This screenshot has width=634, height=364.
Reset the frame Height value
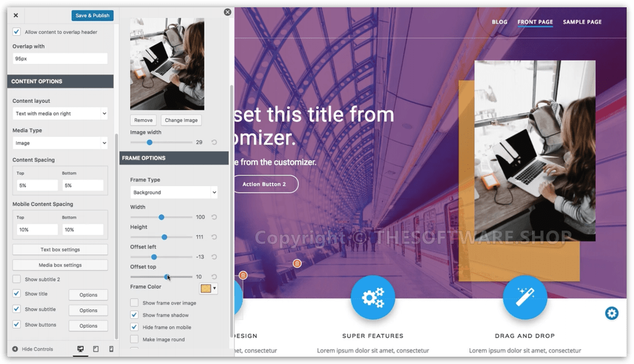click(214, 237)
